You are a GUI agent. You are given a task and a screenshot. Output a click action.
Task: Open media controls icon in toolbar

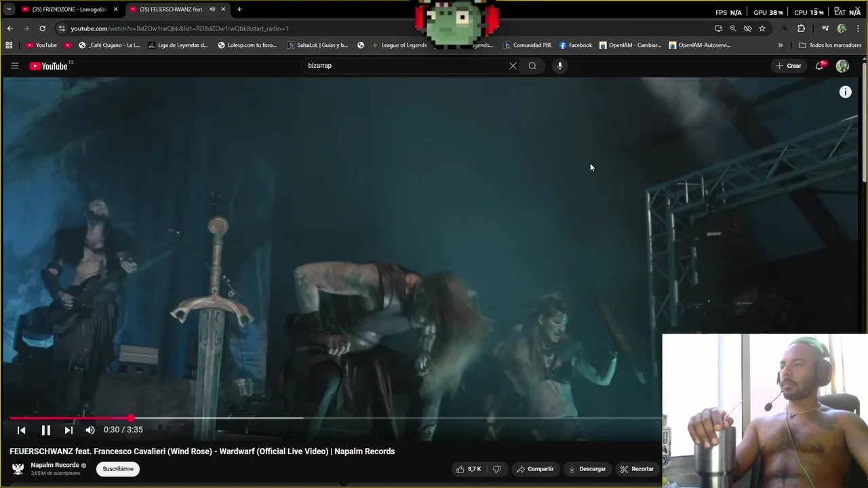point(825,28)
